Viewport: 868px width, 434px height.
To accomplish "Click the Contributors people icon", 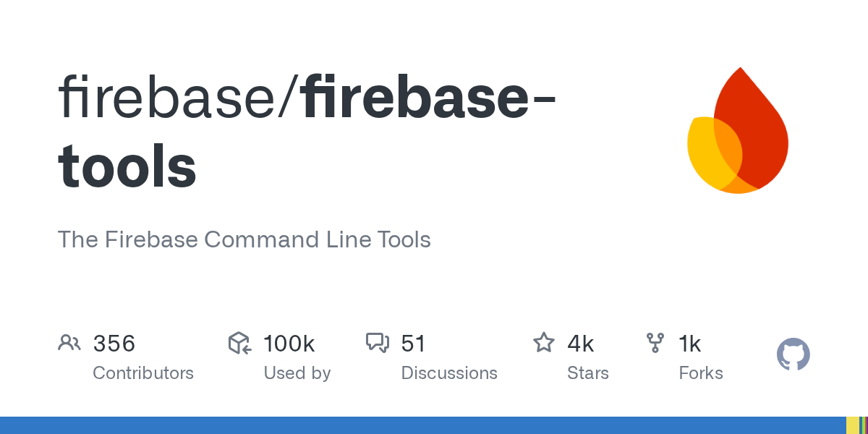I will [69, 343].
